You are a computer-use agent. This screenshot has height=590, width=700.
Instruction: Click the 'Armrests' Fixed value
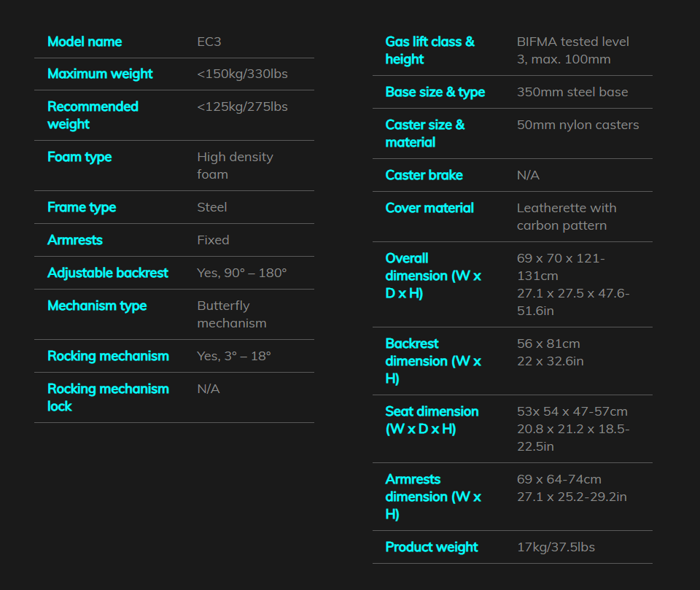213,240
